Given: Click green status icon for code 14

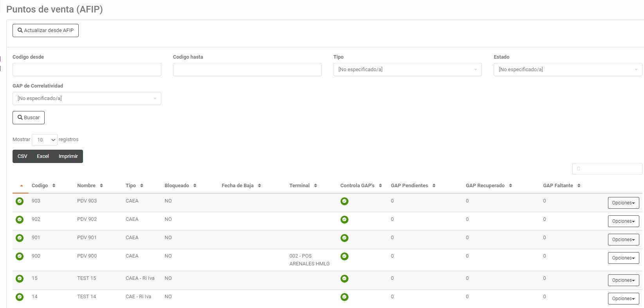Looking at the screenshot, I should coord(20,297).
